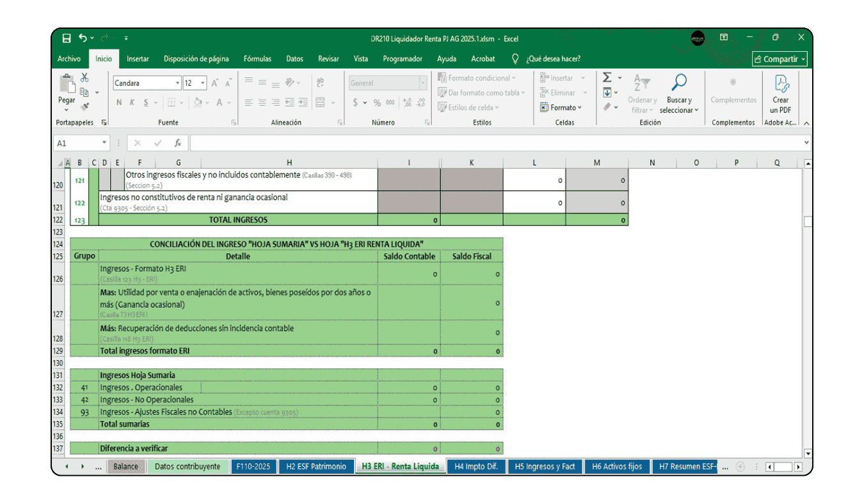Click the percent style icon
The image size is (864, 504).
click(x=377, y=103)
